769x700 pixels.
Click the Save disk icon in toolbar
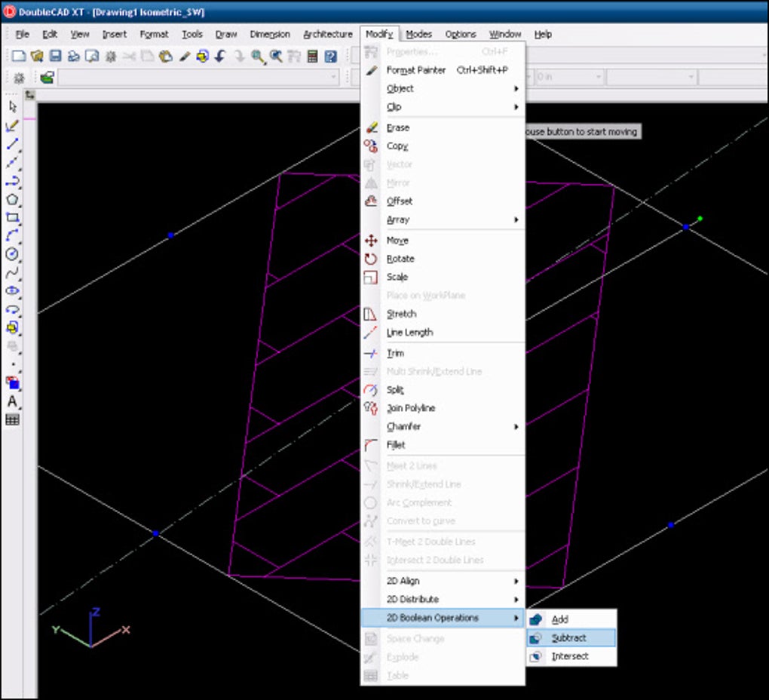click(55, 57)
